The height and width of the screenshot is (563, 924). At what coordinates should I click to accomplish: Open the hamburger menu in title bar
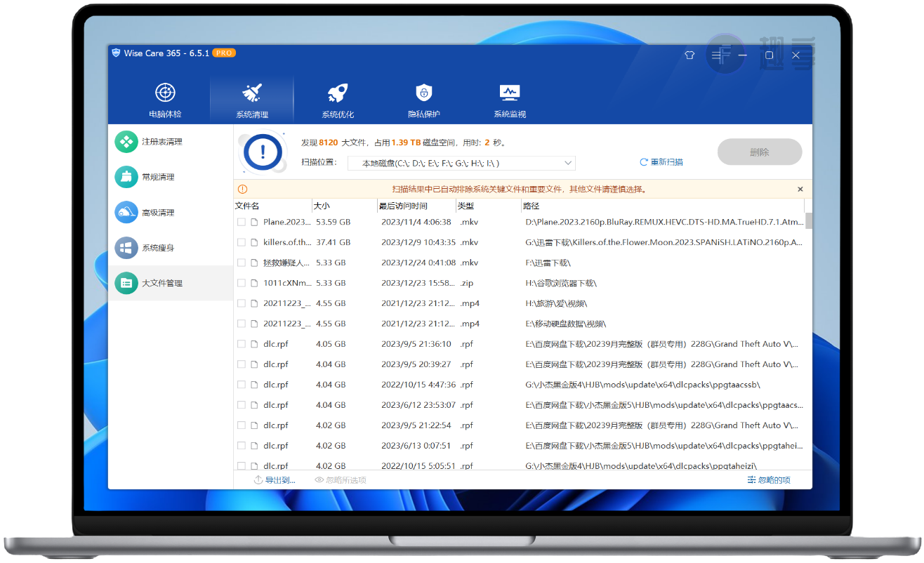click(716, 55)
